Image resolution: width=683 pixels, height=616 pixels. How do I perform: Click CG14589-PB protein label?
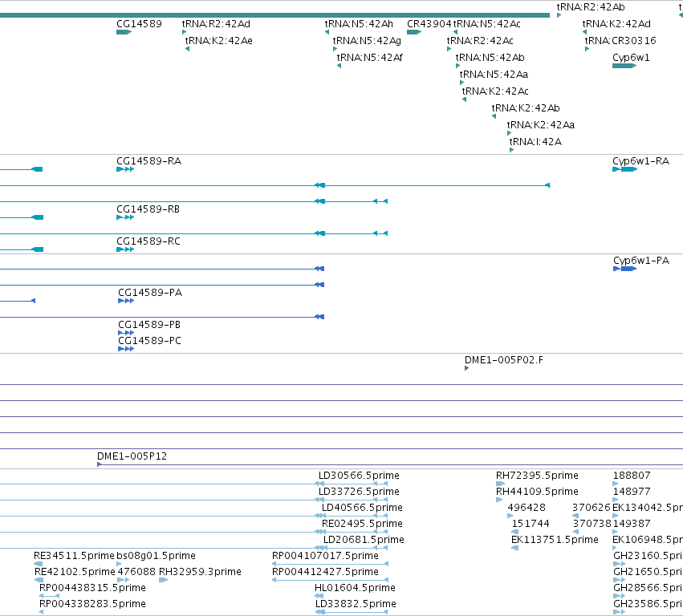149,325
